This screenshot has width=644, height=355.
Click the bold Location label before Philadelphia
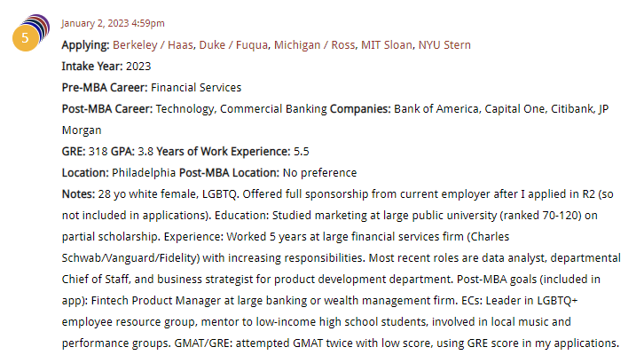point(85,172)
